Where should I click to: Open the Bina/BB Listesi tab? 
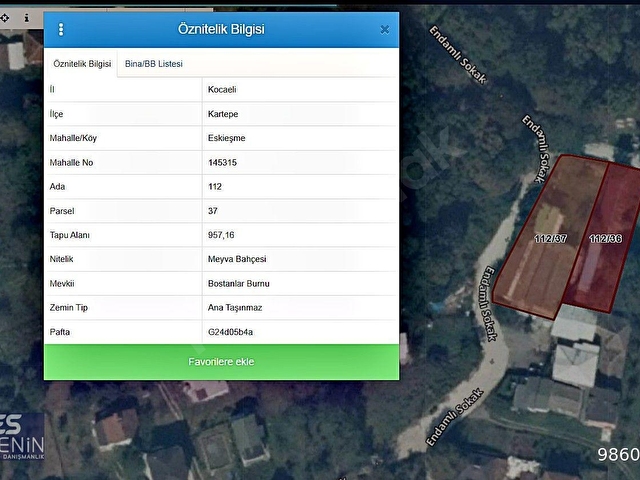pyautogui.click(x=154, y=64)
